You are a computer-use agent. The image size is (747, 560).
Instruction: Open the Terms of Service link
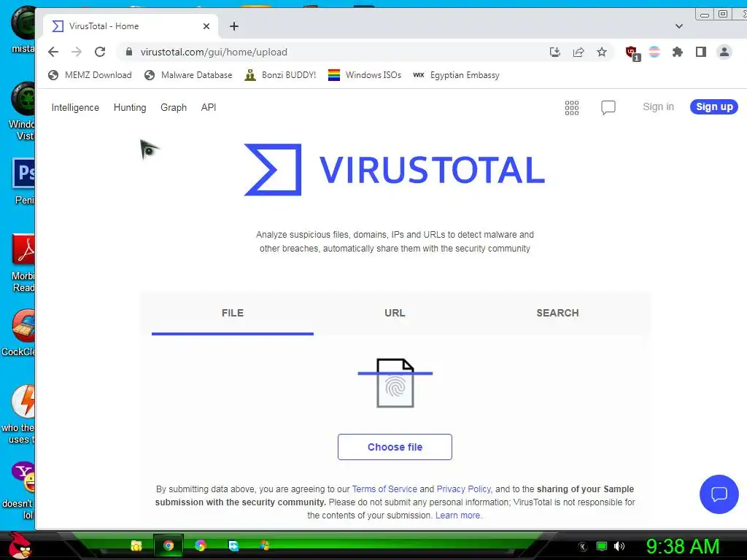pyautogui.click(x=384, y=489)
